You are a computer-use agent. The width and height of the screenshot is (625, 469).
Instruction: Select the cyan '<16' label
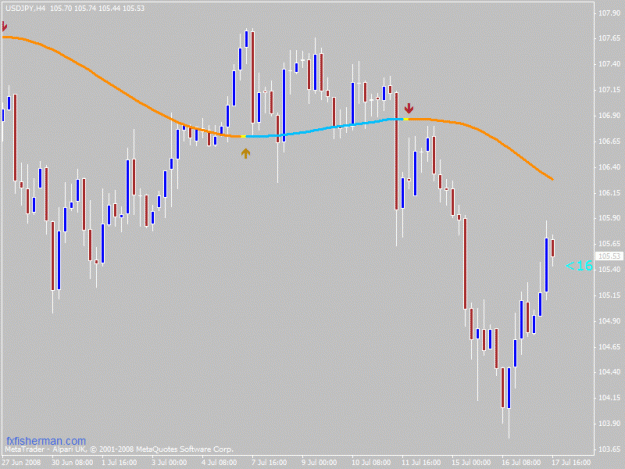tap(579, 266)
